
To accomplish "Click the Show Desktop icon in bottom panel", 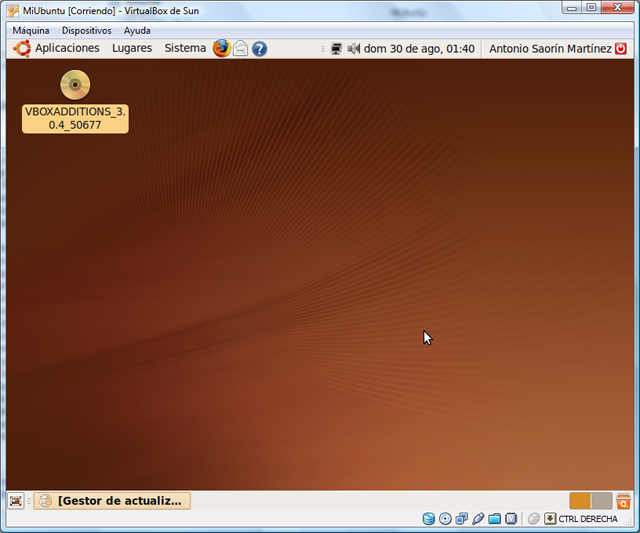I will pyautogui.click(x=16, y=501).
